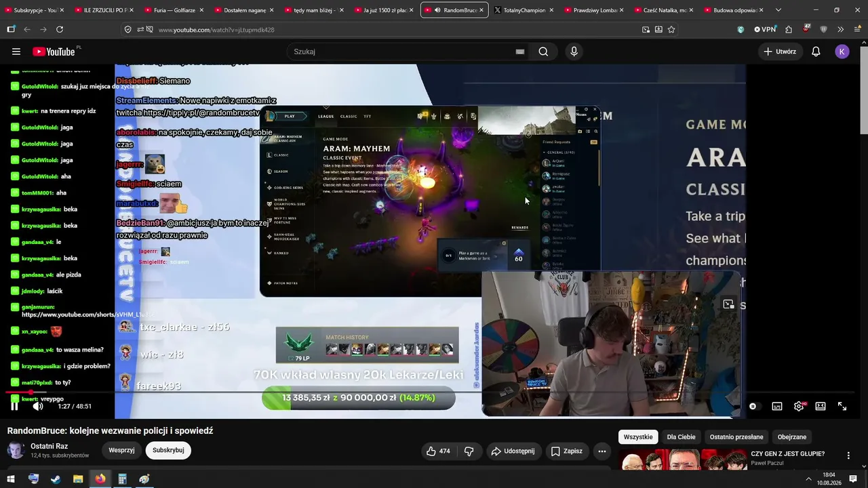This screenshot has height=488, width=868.
Task: Save the video with Zapisz
Action: 566,451
